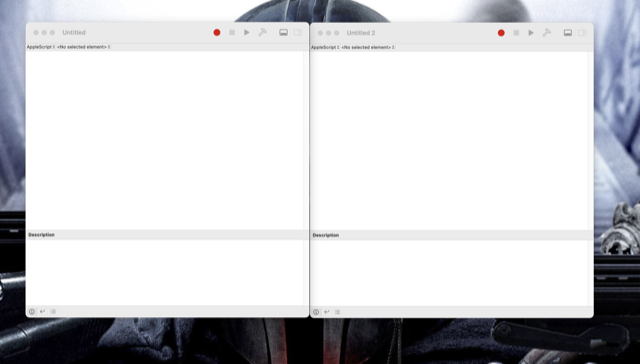640x364 pixels.
Task: Open AppleScript language dropdown in Untitled 2 window
Action: point(325,47)
